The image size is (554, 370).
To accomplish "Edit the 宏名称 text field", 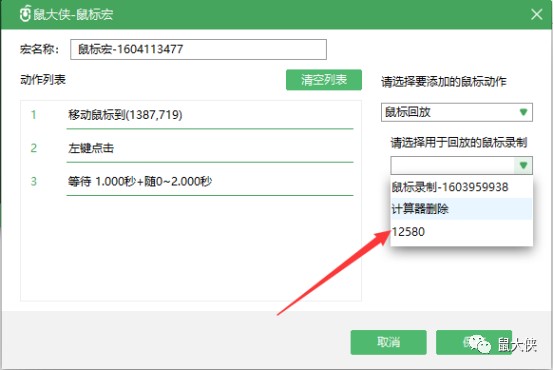I will click(198, 49).
